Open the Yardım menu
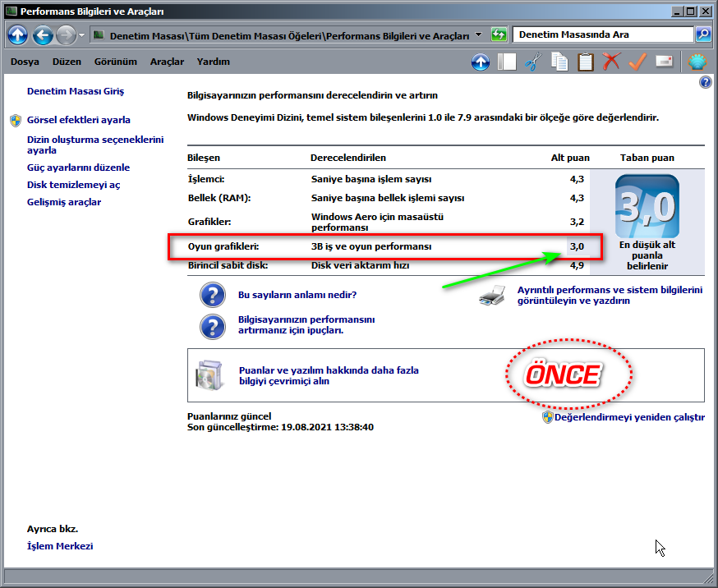The width and height of the screenshot is (718, 588). tap(214, 62)
